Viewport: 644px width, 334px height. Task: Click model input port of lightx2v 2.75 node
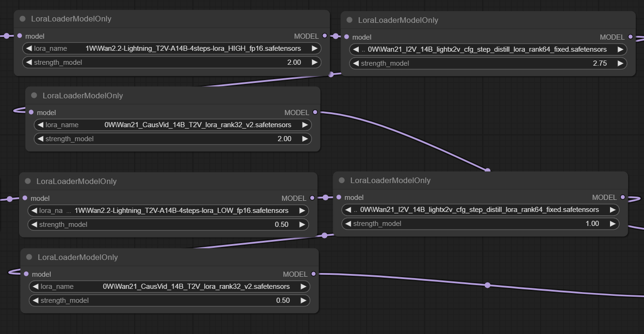347,37
